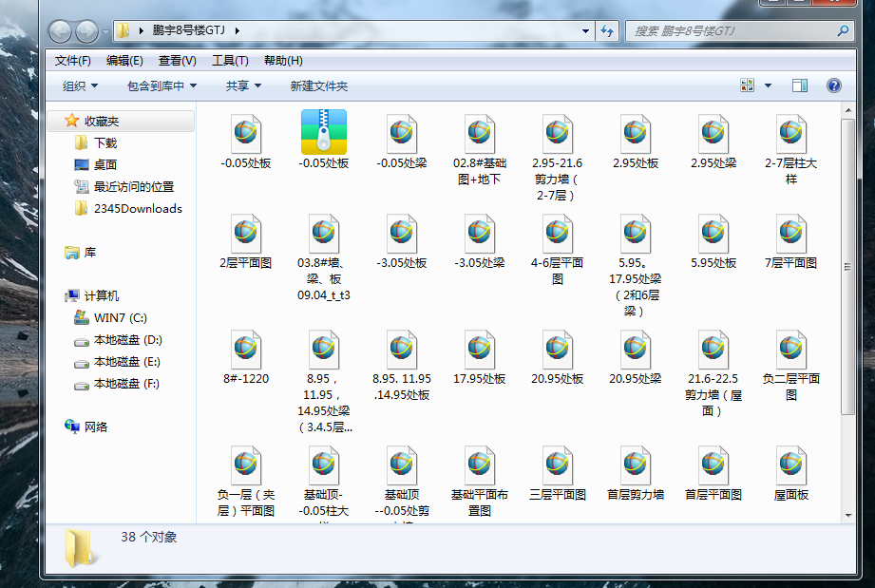Select the 21.6-22.5剪力墙 file icon
The width and height of the screenshot is (875, 588).
click(x=713, y=350)
